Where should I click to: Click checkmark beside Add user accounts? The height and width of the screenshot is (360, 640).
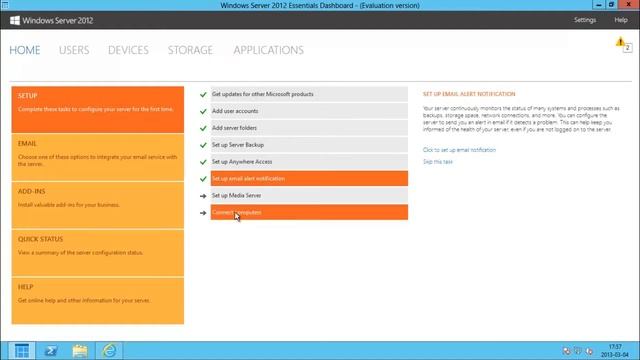click(203, 111)
